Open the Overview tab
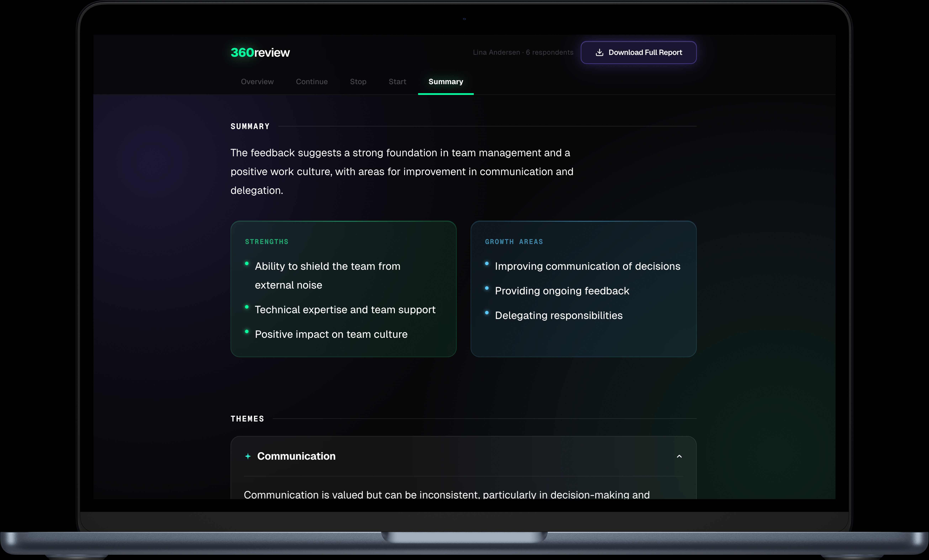 (x=257, y=82)
